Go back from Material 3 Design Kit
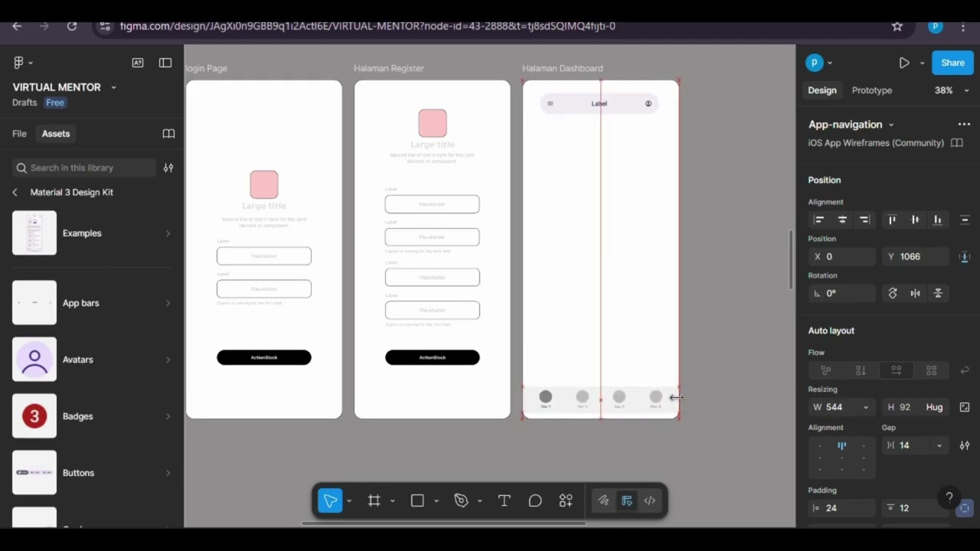980x551 pixels. pyautogui.click(x=15, y=192)
